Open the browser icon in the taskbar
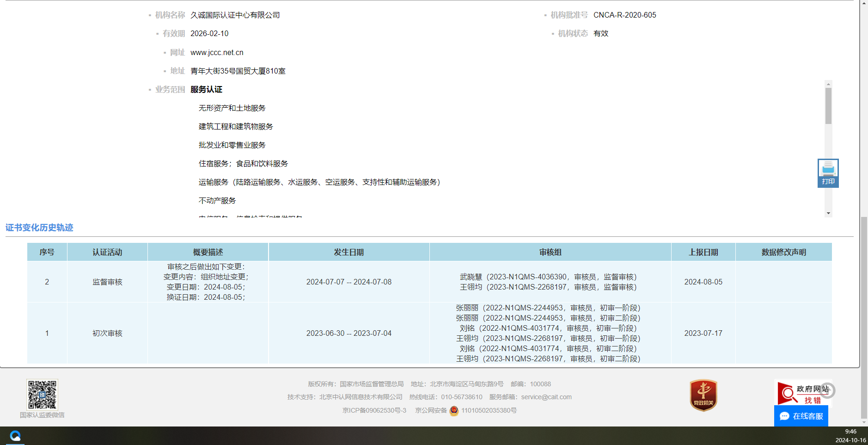 [x=15, y=436]
